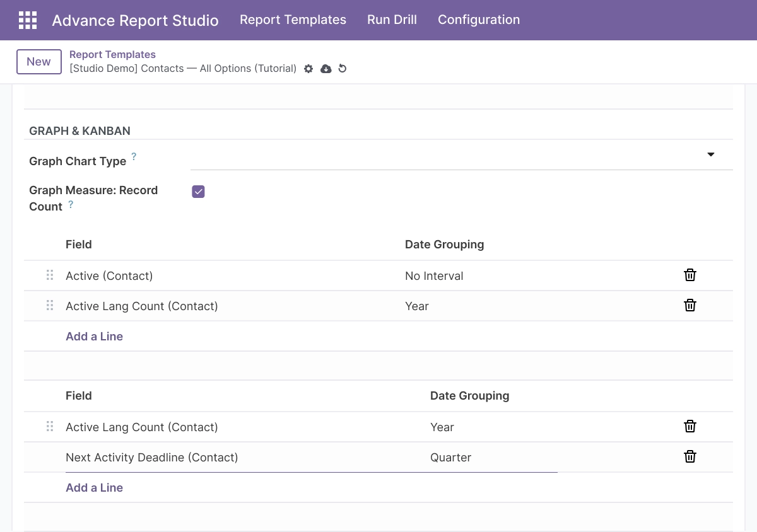Open the apps grid menu icon

(28, 20)
